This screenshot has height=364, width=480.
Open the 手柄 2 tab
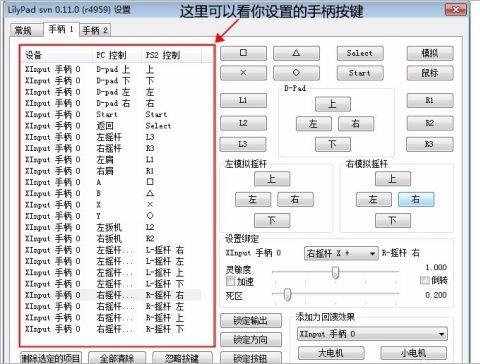point(95,30)
